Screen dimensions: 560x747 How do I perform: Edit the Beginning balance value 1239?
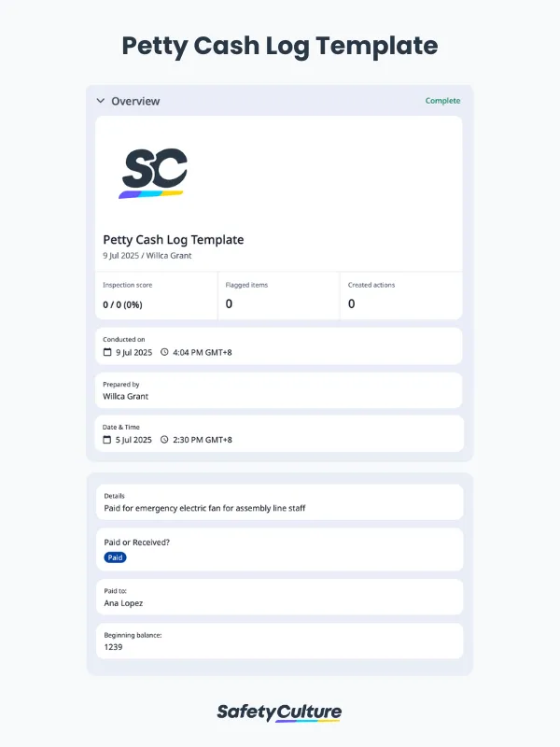pos(112,647)
